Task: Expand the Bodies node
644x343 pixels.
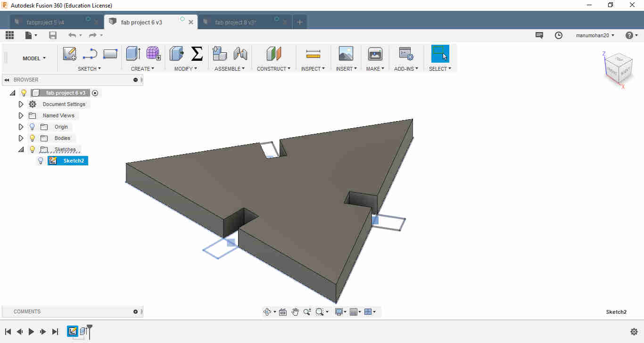Action: (x=21, y=138)
